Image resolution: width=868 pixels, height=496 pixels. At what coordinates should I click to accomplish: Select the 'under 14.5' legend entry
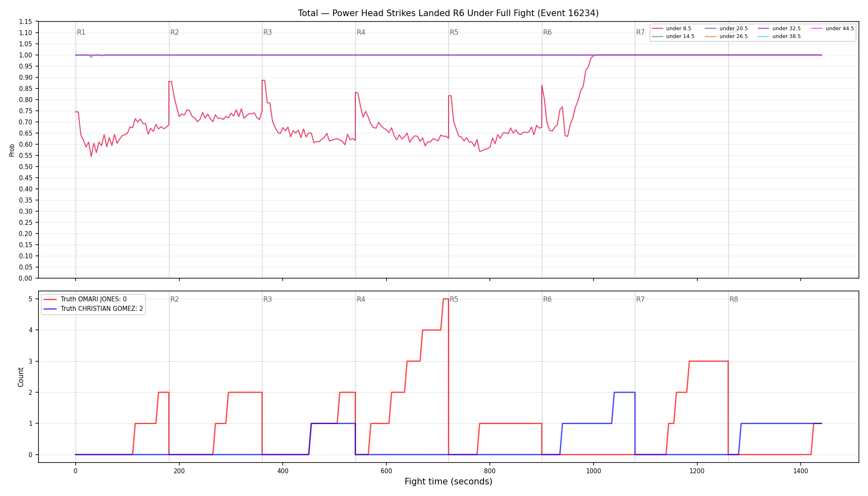[x=673, y=36]
